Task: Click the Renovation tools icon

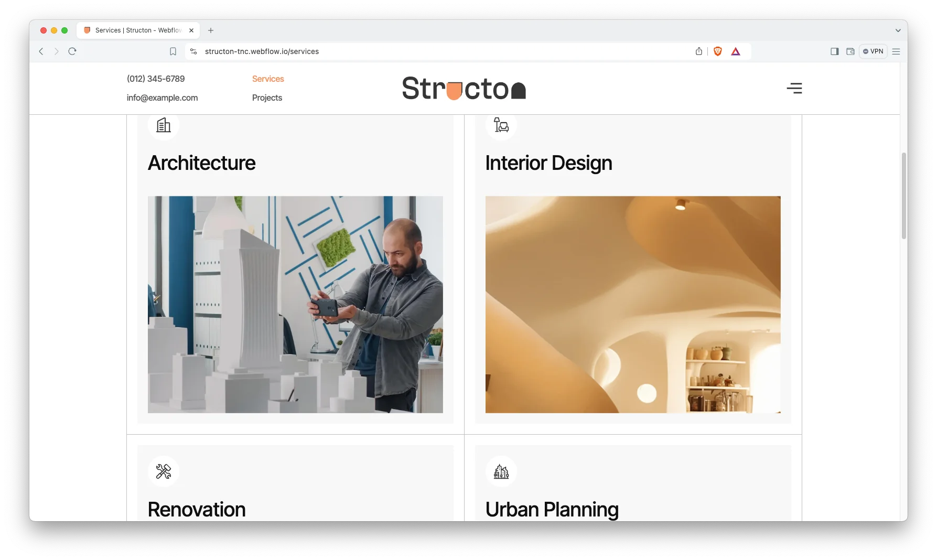Action: coord(164,471)
